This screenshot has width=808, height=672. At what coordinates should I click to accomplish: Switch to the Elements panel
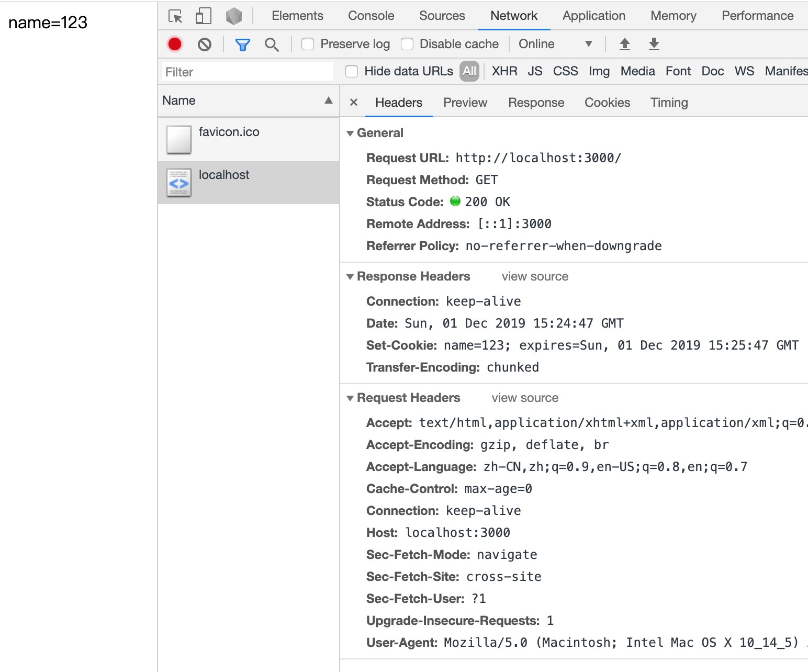pos(297,16)
